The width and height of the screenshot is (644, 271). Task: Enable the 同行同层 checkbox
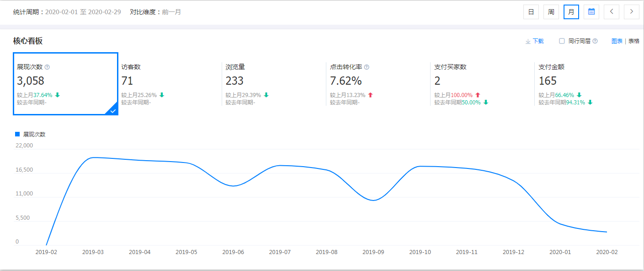(x=561, y=41)
